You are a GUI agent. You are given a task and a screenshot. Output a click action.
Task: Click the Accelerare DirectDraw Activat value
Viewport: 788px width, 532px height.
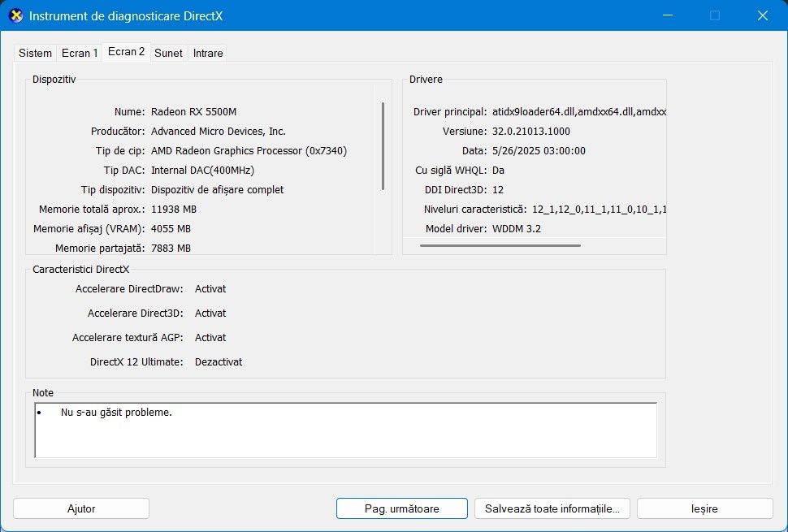pyautogui.click(x=210, y=289)
